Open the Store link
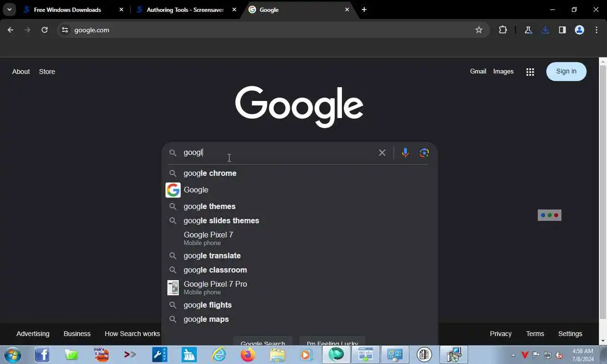This screenshot has width=607, height=364. tap(47, 72)
